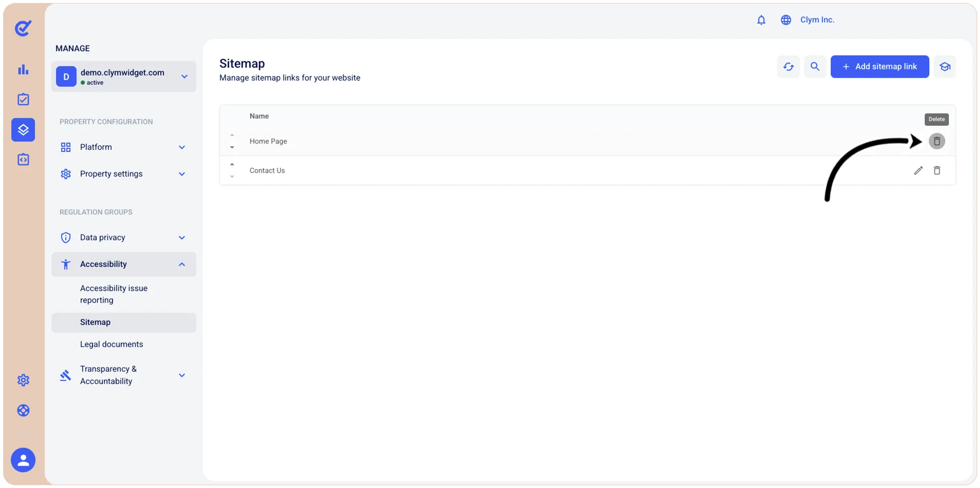980x488 pixels.
Task: Select the layers Manage icon
Action: pos(23,130)
